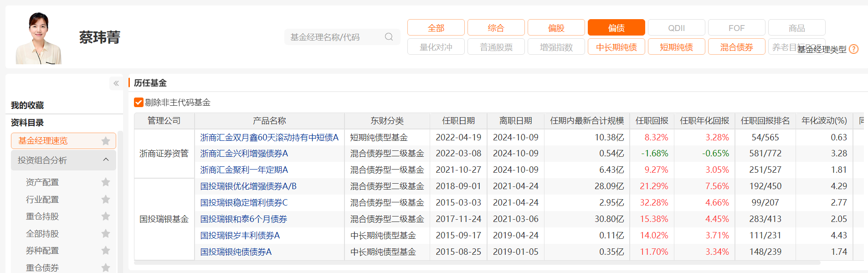Click the table horizontal scrollbar

(x=477, y=263)
